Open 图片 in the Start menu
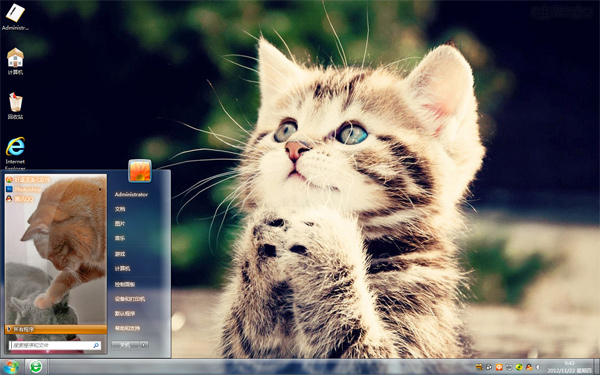This screenshot has height=375, width=600. (120, 223)
